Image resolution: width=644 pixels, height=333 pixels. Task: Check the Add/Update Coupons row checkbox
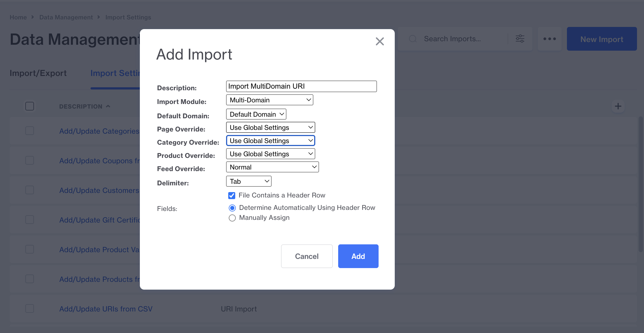point(30,160)
